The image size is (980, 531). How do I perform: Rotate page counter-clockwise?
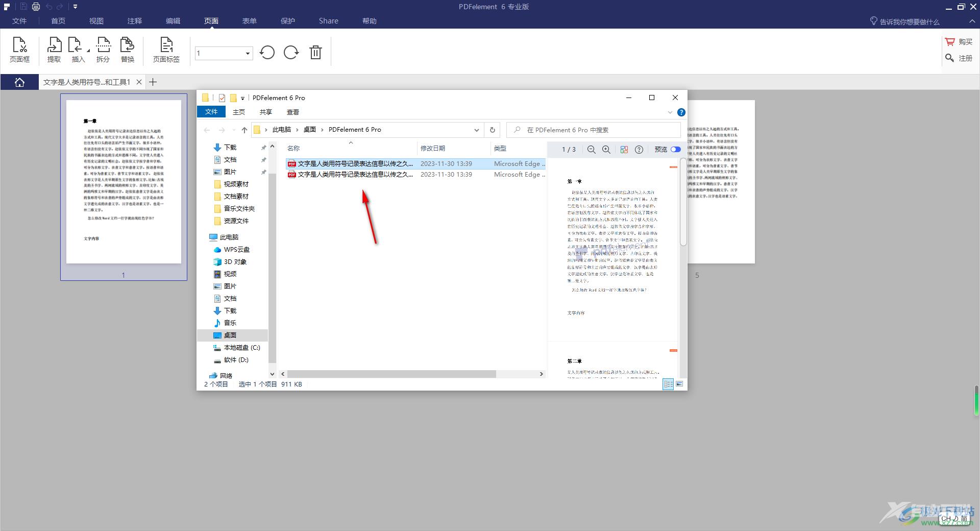(267, 53)
